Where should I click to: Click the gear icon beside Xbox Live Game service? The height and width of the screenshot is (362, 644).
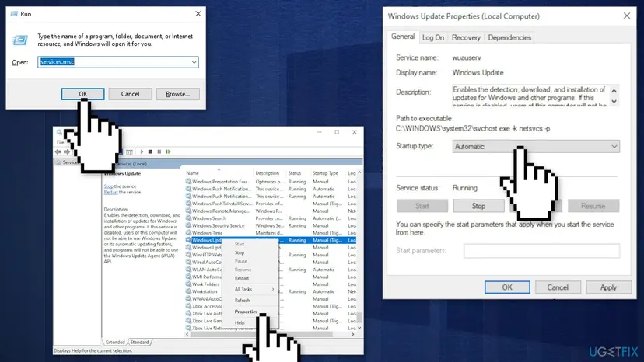(188, 321)
